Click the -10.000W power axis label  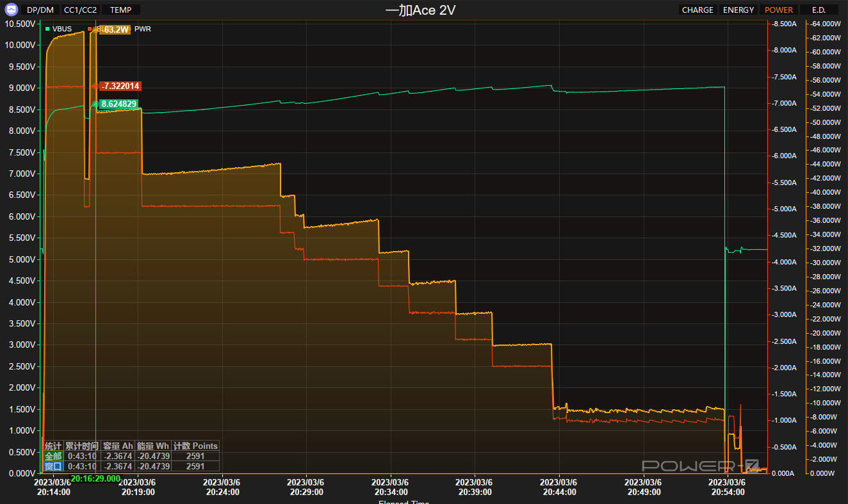pos(825,403)
